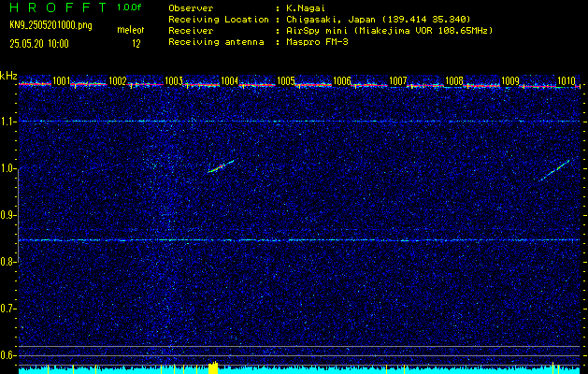Viewport: 588px width, 374px height.
Task: Click time marker 1005
Action: coord(286,80)
